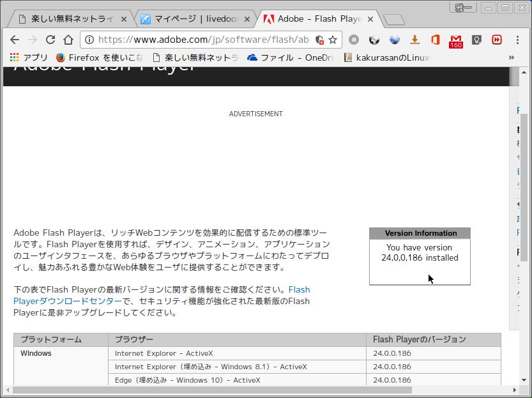View site information icon in address bar
Viewport: 532px width, 398px height.
[89, 40]
